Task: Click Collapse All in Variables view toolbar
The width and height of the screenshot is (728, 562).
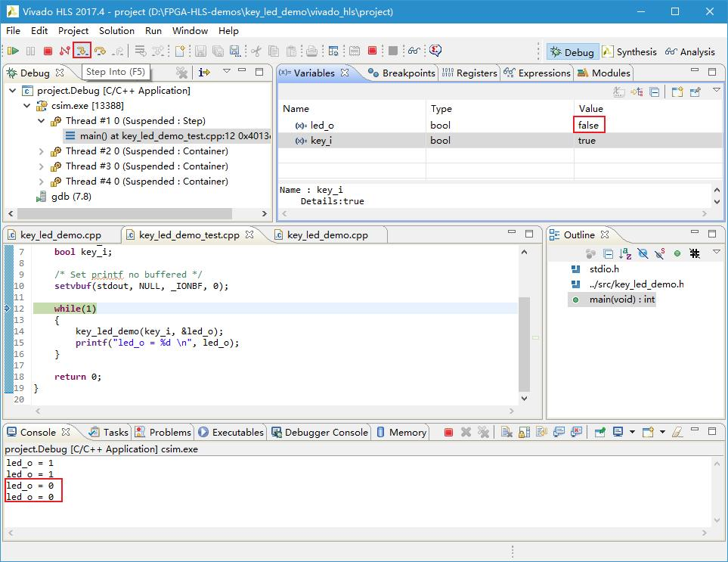Action: tap(654, 92)
